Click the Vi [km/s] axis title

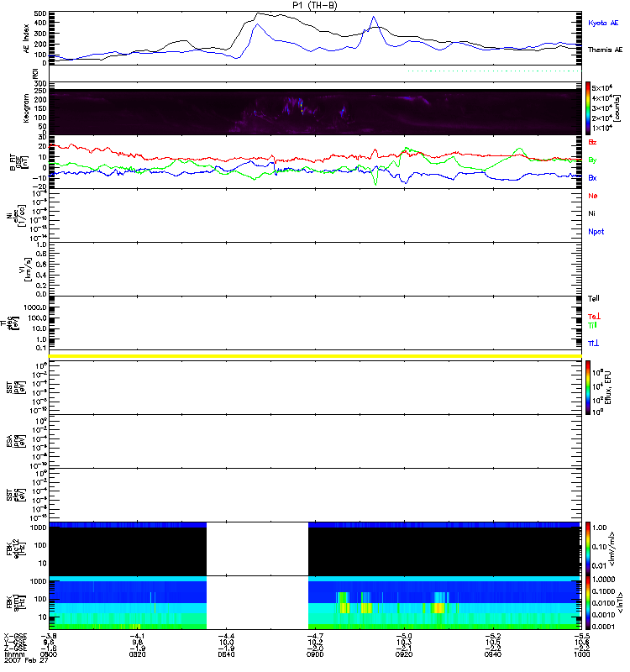(x=26, y=269)
